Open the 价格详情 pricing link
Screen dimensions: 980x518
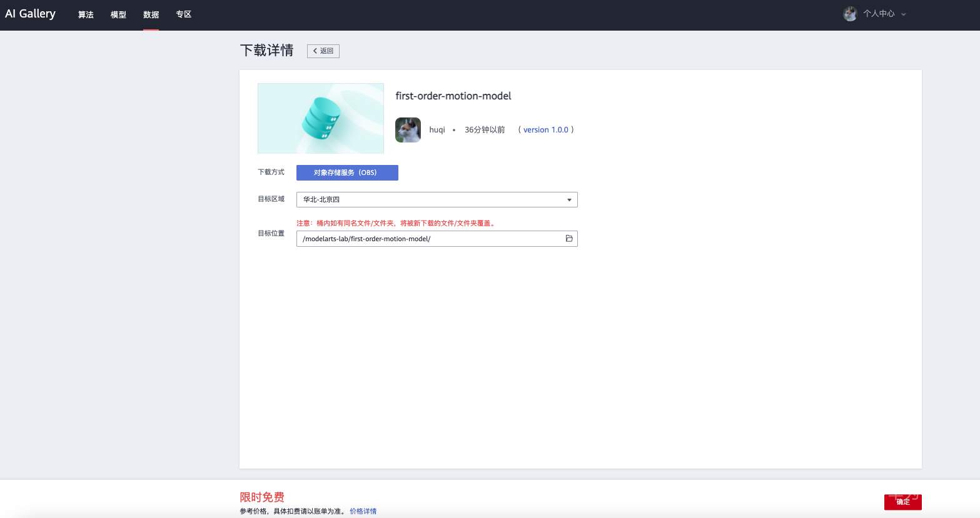363,511
